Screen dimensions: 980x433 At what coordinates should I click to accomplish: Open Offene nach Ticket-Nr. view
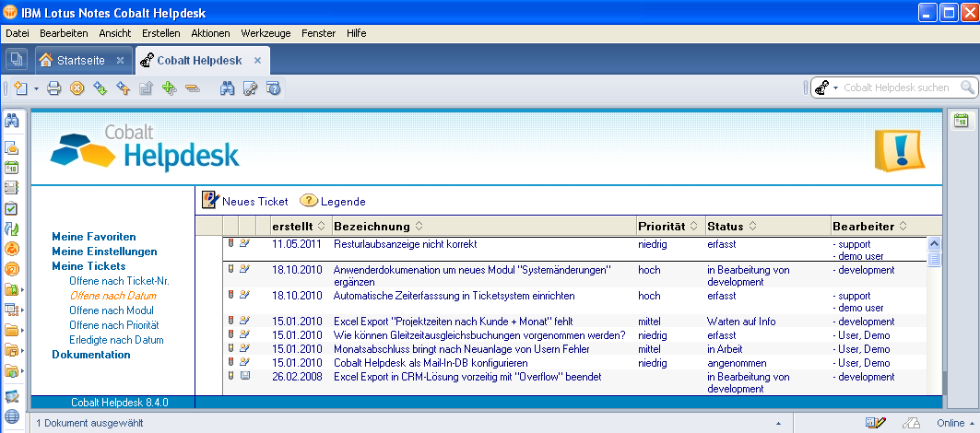[119, 281]
